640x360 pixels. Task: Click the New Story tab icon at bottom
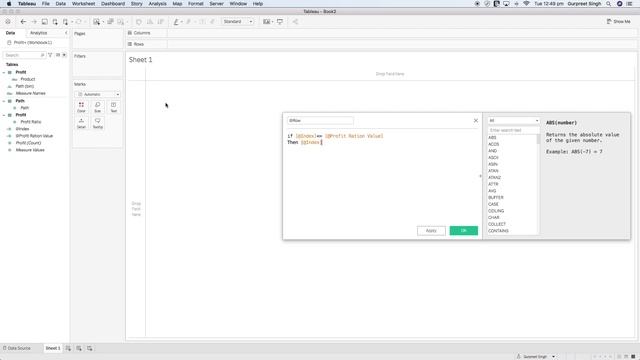[x=89, y=348]
